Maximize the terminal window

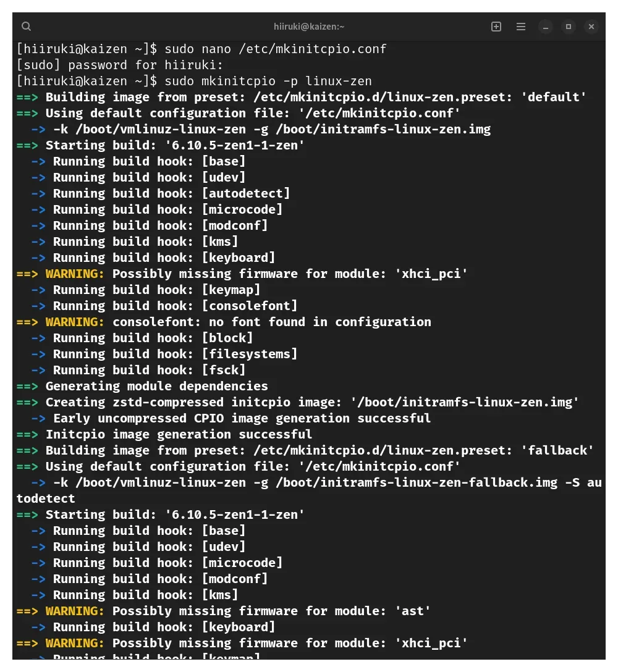click(569, 27)
